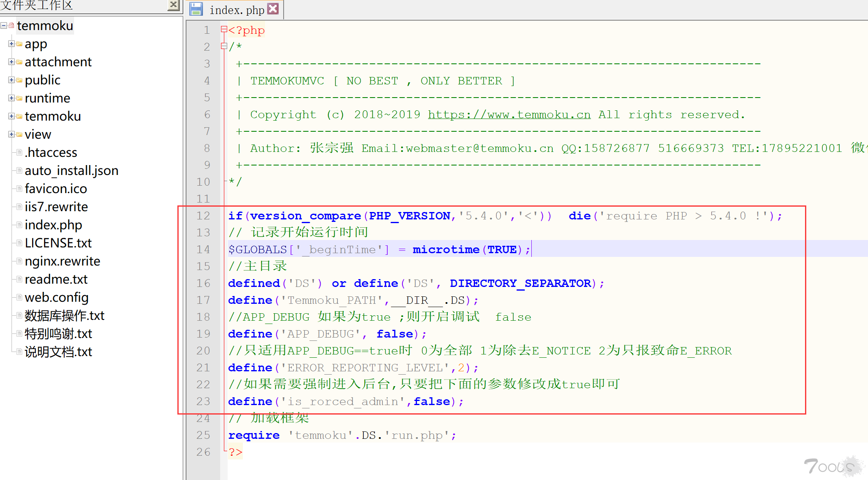Screen dimensions: 868x480
Task: Click line number 12 in the gutter
Action: point(203,216)
